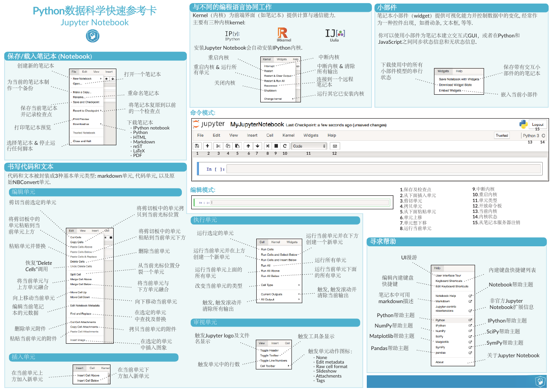
Task: Click Split Cell in the Edit menu
Action: point(76,274)
